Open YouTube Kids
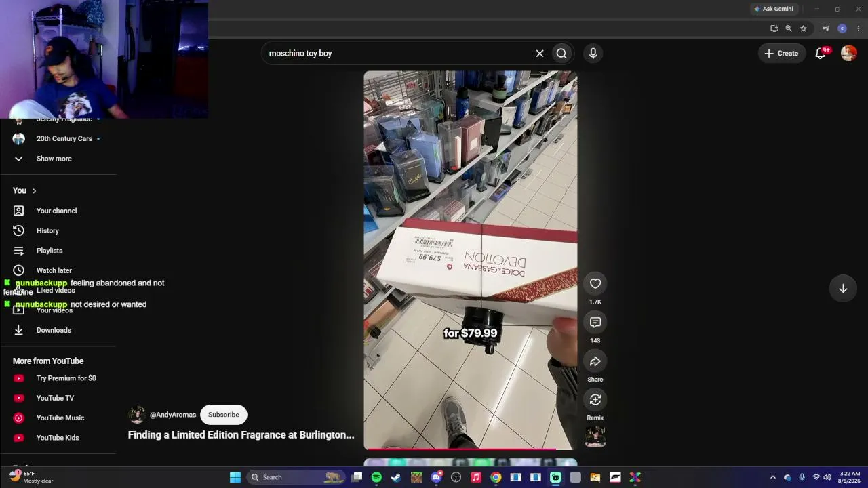 pos(58,438)
